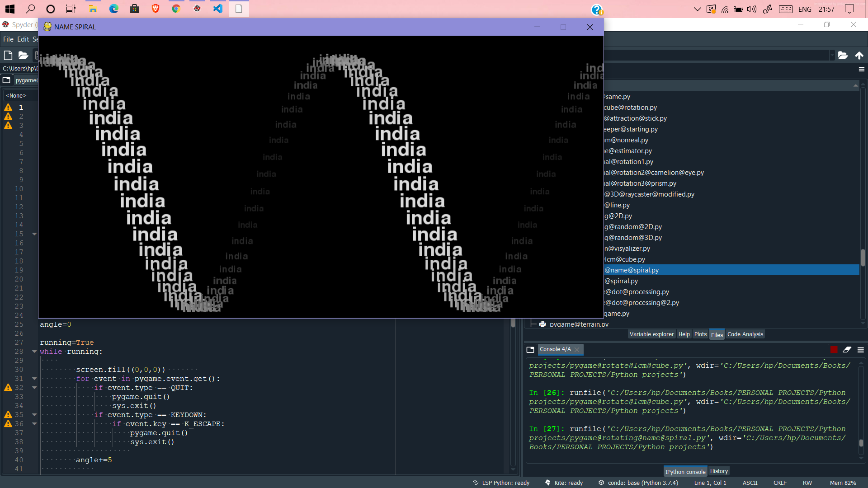Viewport: 868px width, 488px height.
Task: Launch Visual Studio Code from taskbar
Action: pos(218,9)
